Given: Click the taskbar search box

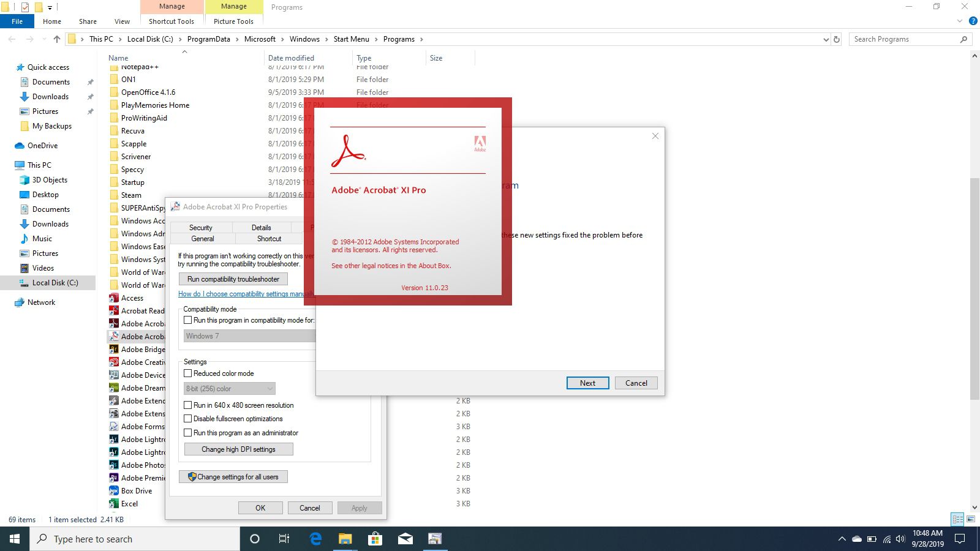Looking at the screenshot, I should tap(135, 539).
